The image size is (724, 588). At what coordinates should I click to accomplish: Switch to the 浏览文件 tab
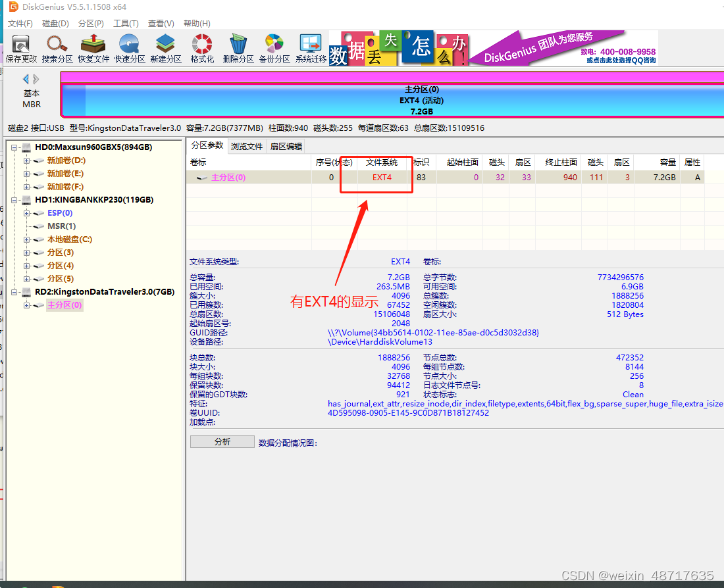coord(247,146)
